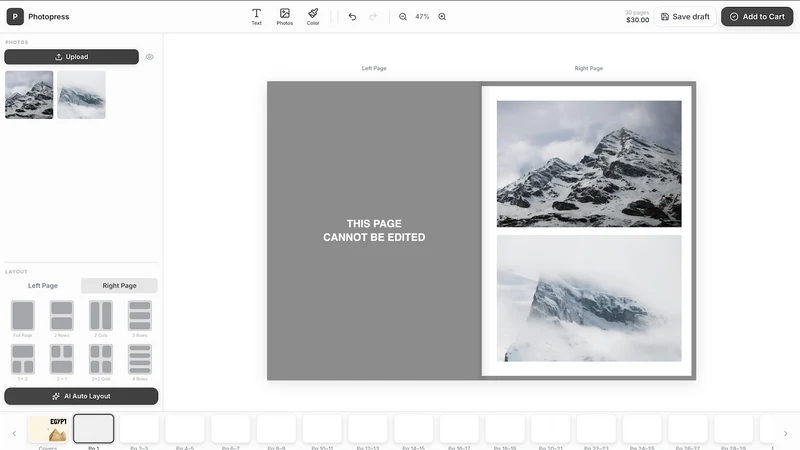Click the 'Left Page' canvas label

[x=374, y=68]
